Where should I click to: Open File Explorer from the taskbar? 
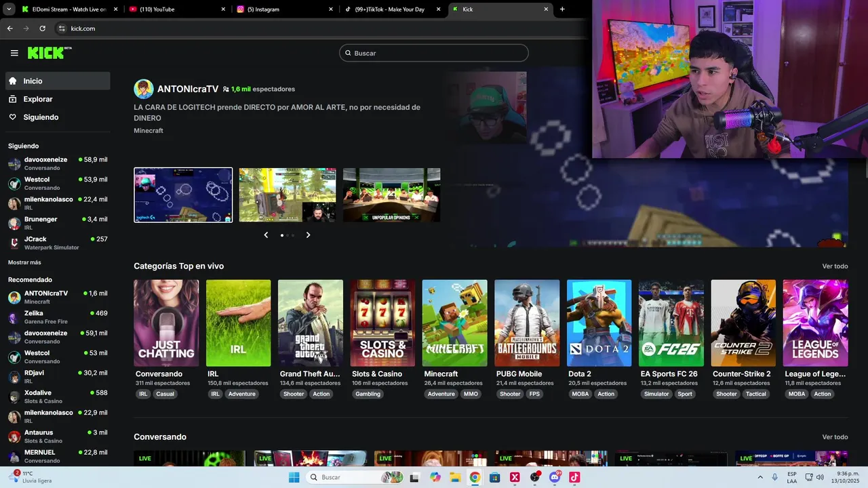pos(455,477)
